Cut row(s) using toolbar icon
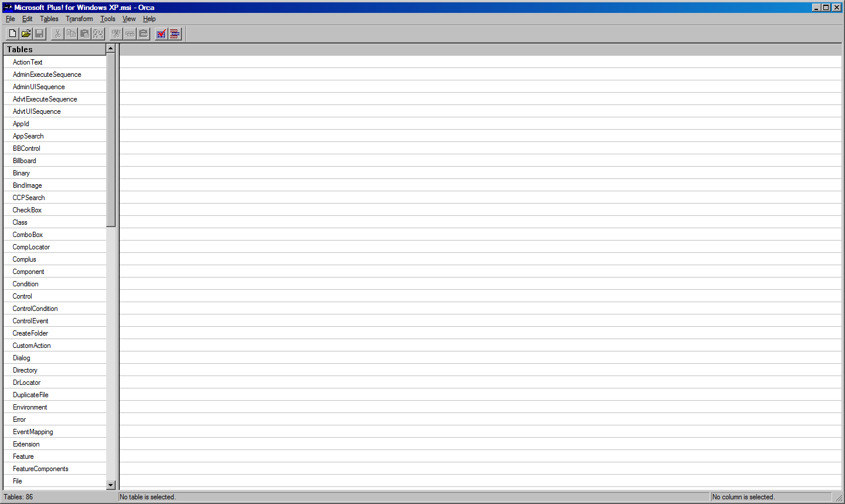845x504 pixels. point(116,33)
